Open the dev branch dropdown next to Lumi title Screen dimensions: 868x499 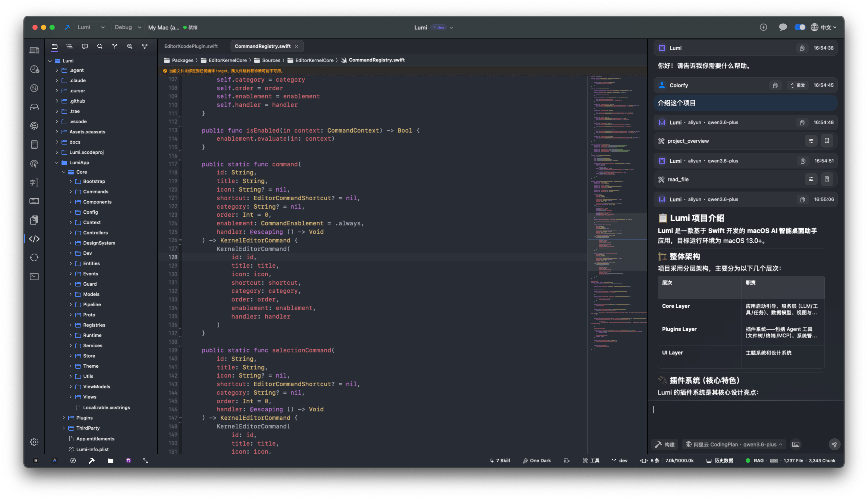click(x=442, y=27)
